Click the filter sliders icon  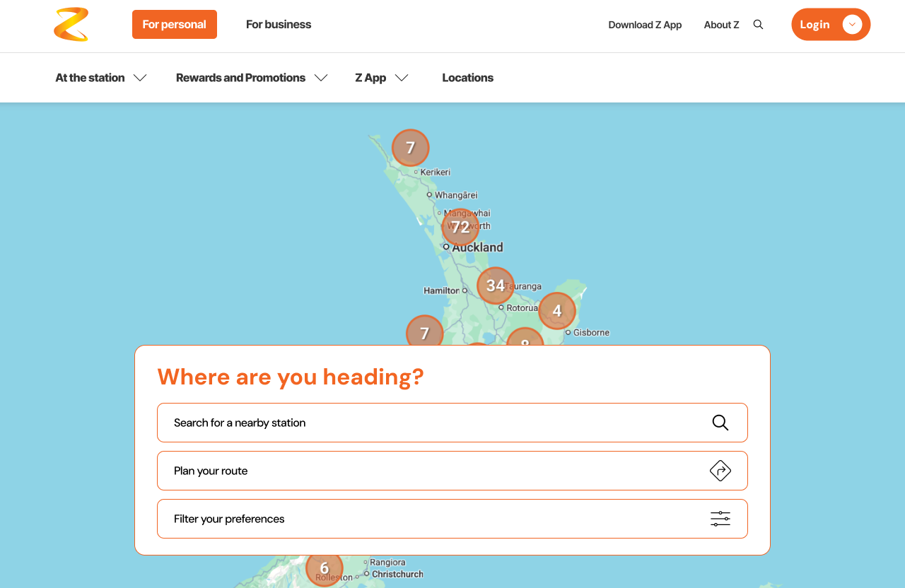(x=720, y=519)
